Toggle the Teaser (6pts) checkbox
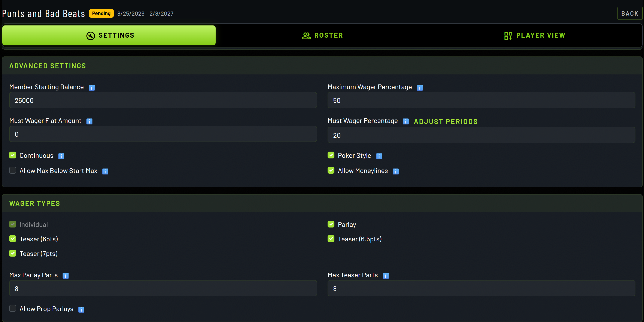Image resolution: width=644 pixels, height=322 pixels. (13, 239)
